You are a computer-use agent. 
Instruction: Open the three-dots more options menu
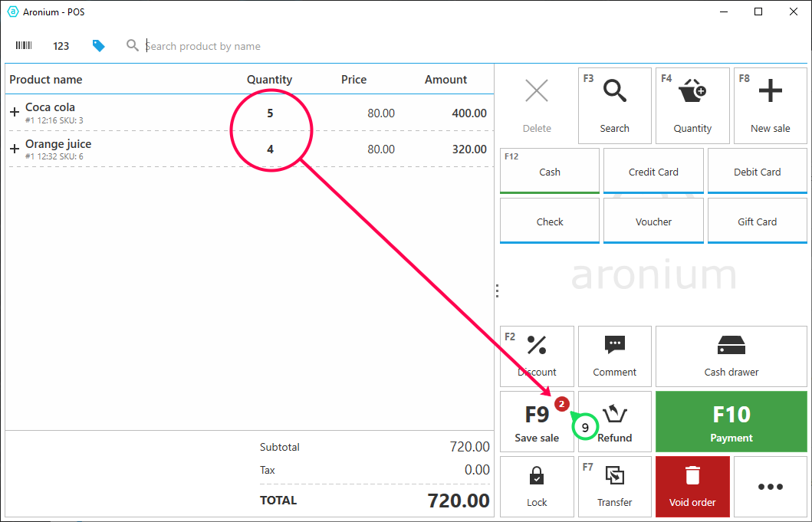click(x=770, y=487)
